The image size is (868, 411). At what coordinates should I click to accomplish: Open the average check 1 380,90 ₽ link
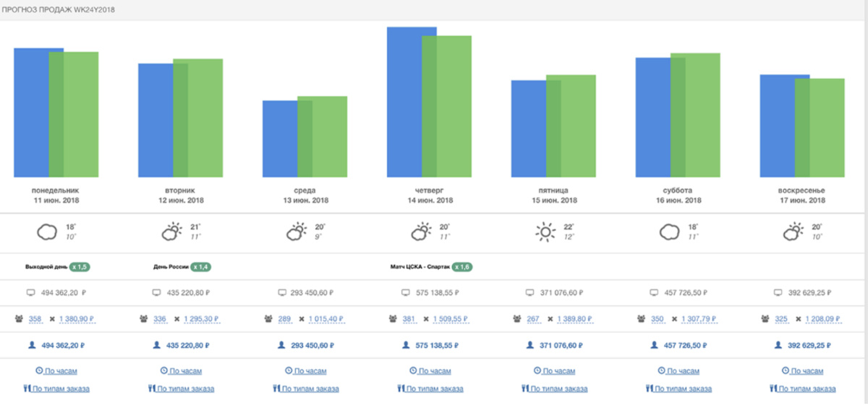pyautogui.click(x=77, y=319)
